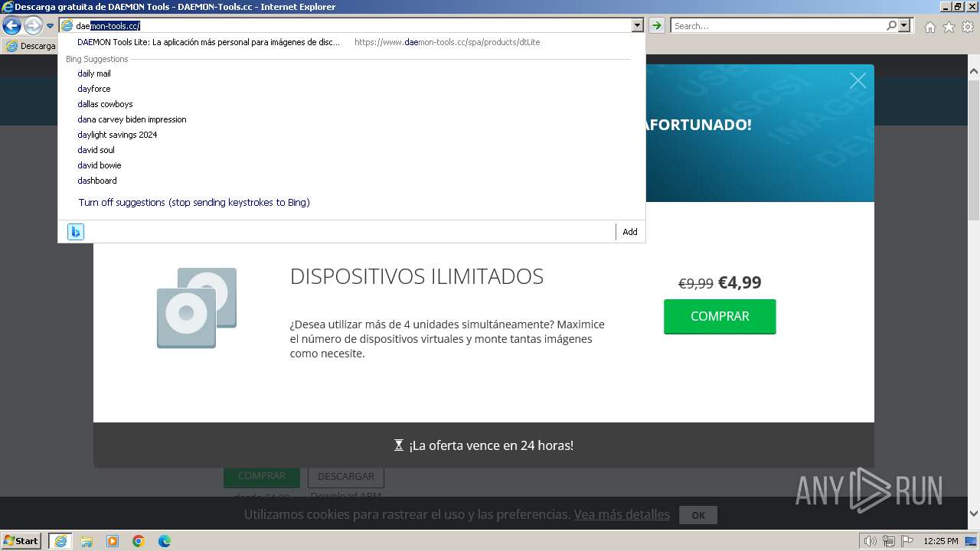Screen dimensions: 980x551
Task: Open File Explorer from taskbar
Action: (x=87, y=541)
